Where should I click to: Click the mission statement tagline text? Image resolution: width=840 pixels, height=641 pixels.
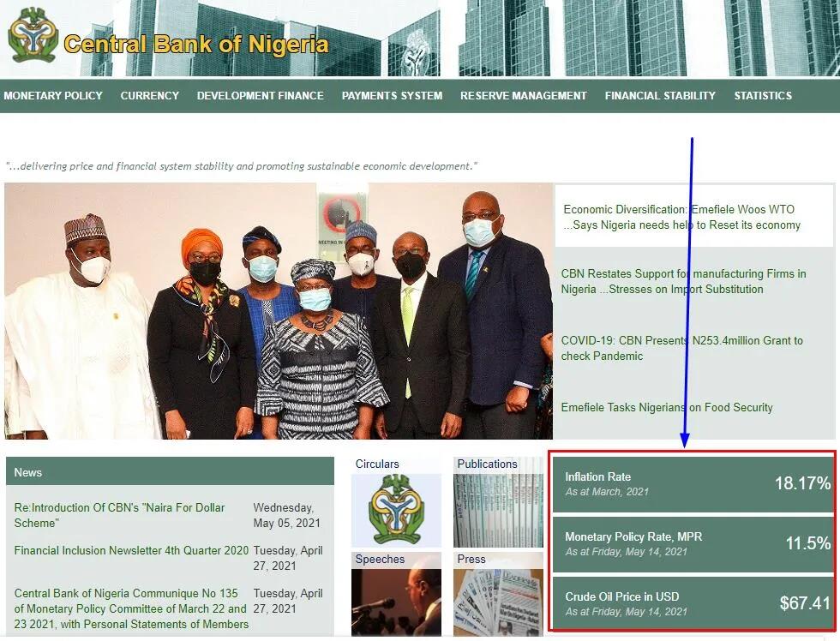click(x=241, y=166)
